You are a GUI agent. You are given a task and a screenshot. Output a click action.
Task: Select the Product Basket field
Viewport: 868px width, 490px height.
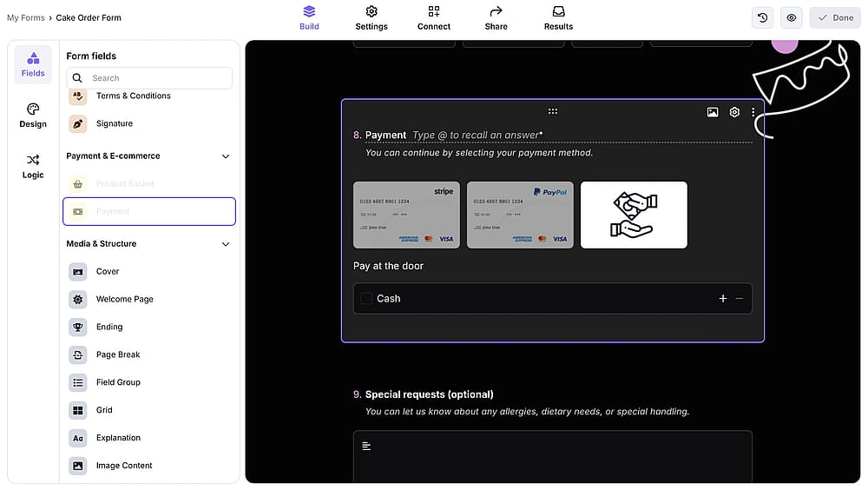149,183
